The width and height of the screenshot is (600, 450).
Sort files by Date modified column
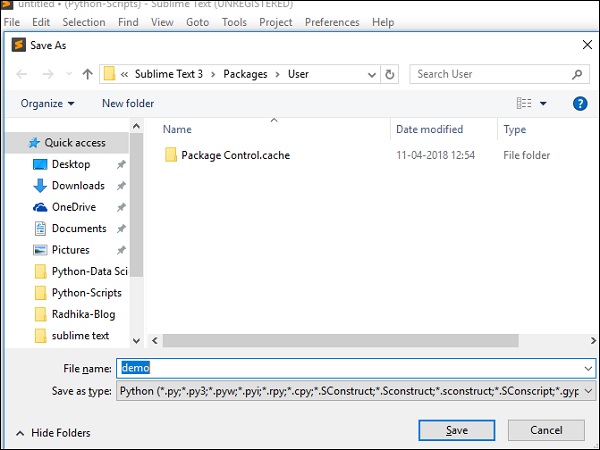pos(428,129)
